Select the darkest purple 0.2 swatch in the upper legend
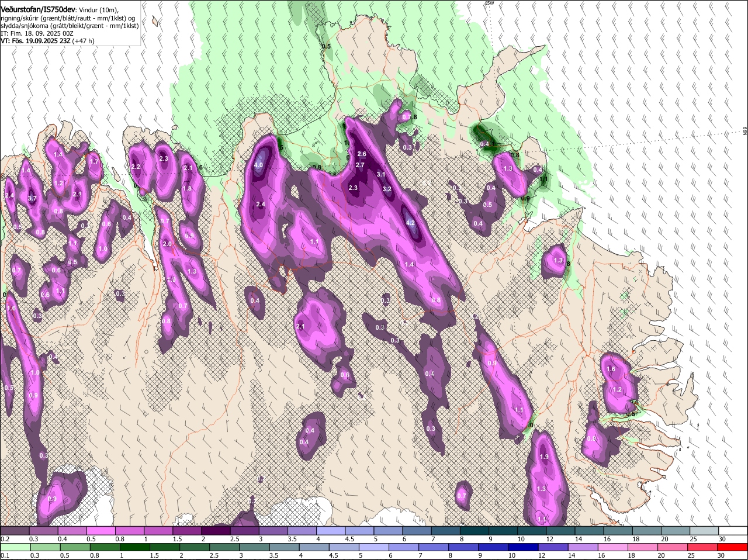 15,531
